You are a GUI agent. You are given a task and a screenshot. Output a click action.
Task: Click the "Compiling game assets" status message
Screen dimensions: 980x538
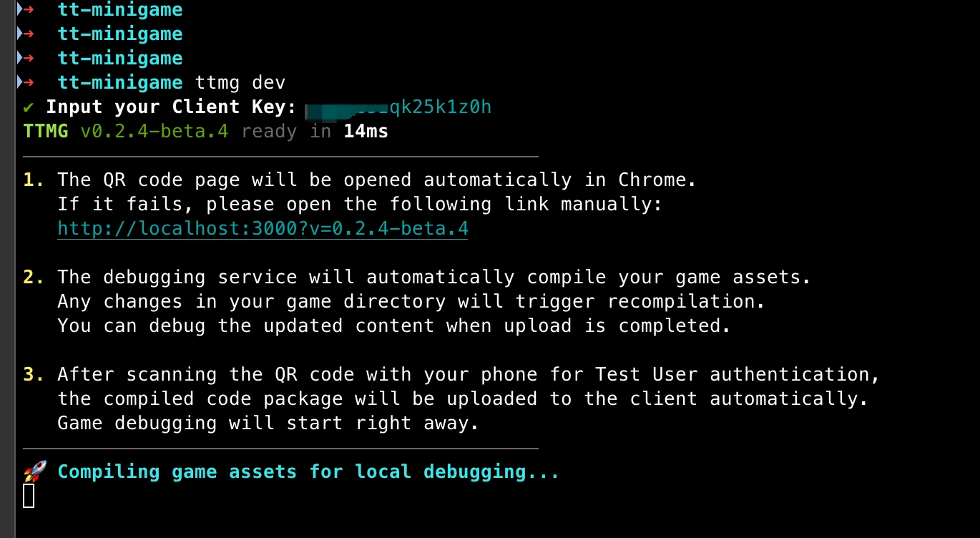click(x=308, y=471)
